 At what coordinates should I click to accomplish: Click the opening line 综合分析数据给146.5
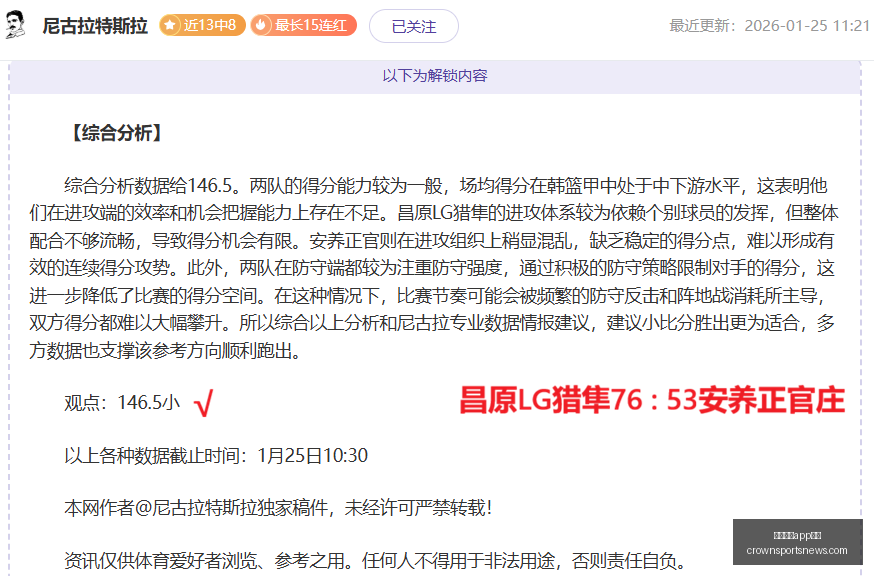click(x=153, y=186)
